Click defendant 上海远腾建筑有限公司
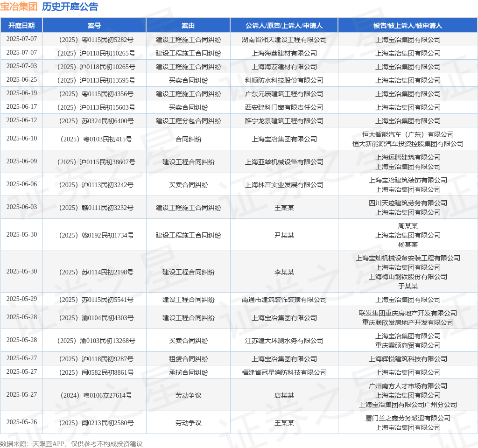Image resolution: width=478 pixels, height=448 pixels. point(408,158)
